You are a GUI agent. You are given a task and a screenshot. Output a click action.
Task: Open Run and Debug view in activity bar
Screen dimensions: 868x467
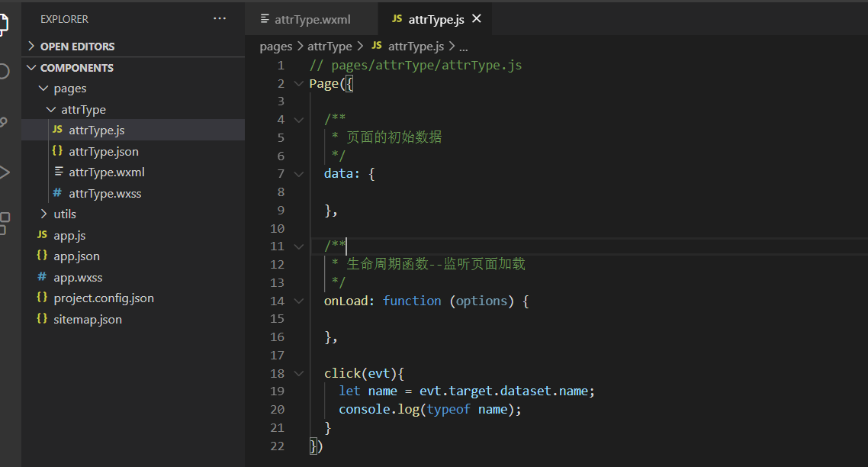point(5,172)
